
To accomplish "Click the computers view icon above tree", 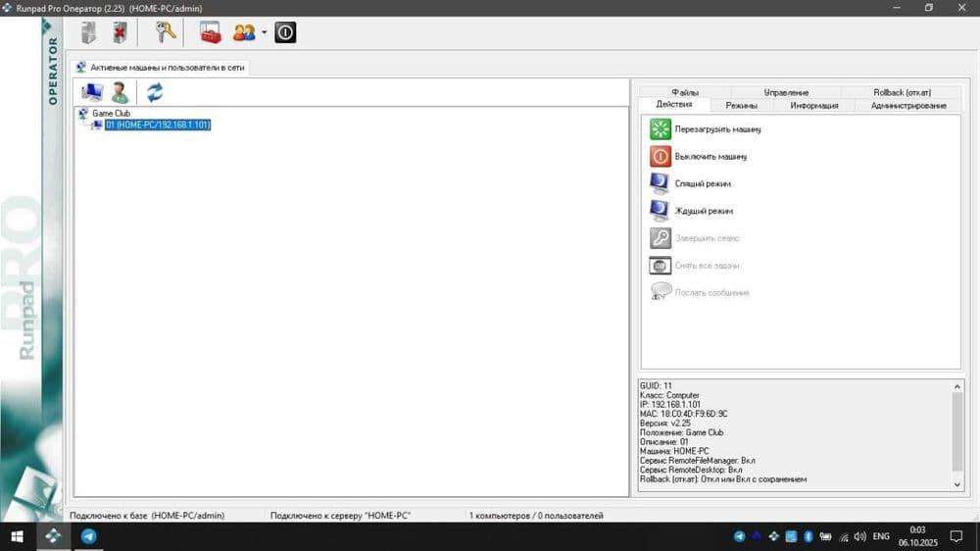I will click(92, 92).
